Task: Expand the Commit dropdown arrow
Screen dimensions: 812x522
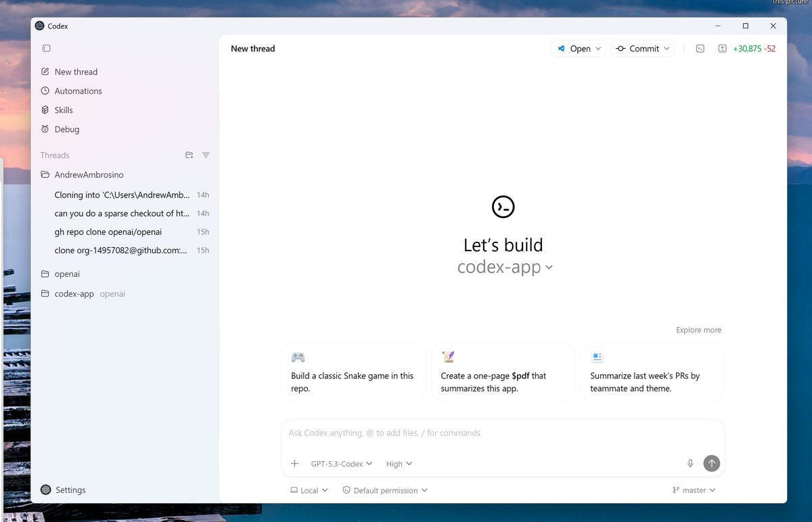Action: pyautogui.click(x=667, y=49)
